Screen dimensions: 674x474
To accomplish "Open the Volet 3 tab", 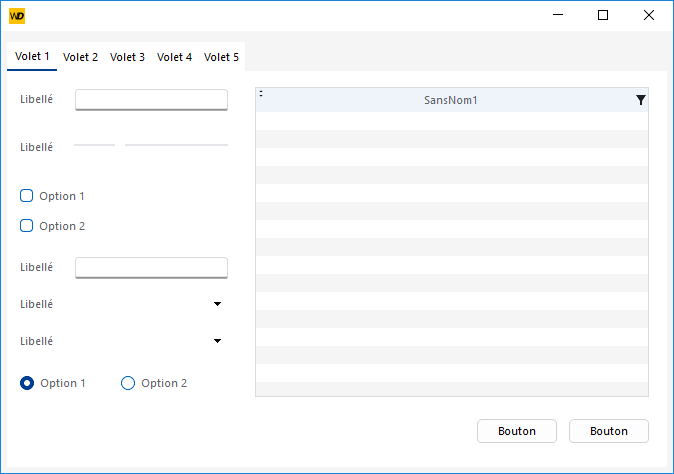I will pyautogui.click(x=127, y=57).
